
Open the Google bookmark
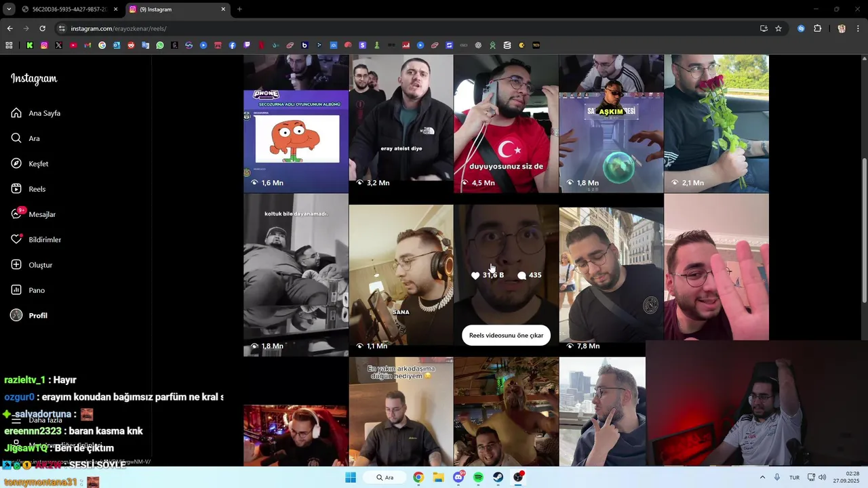coord(102,45)
